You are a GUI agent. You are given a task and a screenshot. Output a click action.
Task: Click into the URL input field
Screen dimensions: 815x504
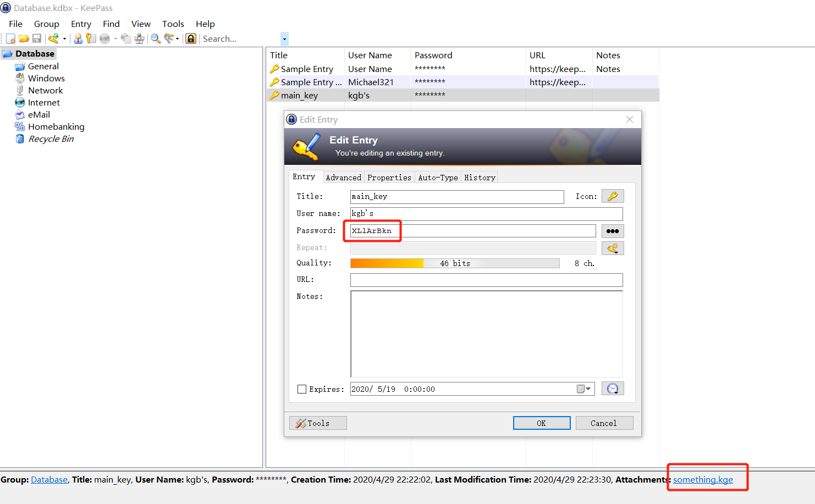click(487, 280)
